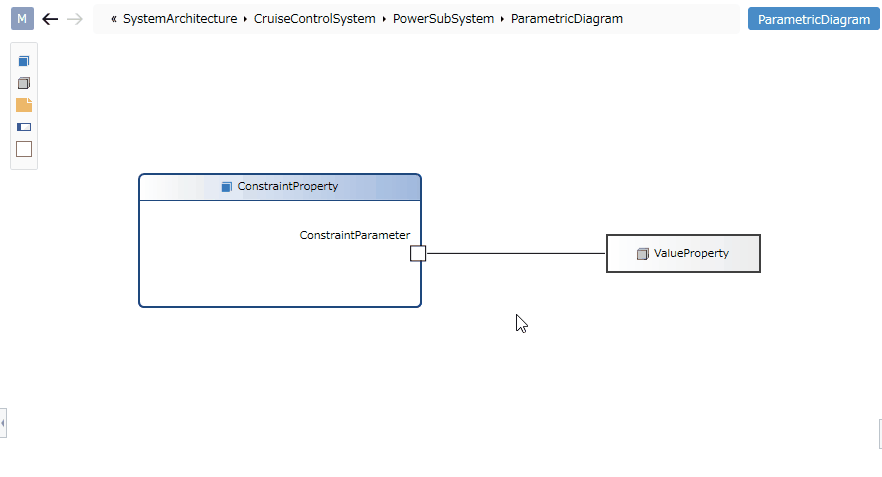Expand breadcrumb with double chevron

114,19
